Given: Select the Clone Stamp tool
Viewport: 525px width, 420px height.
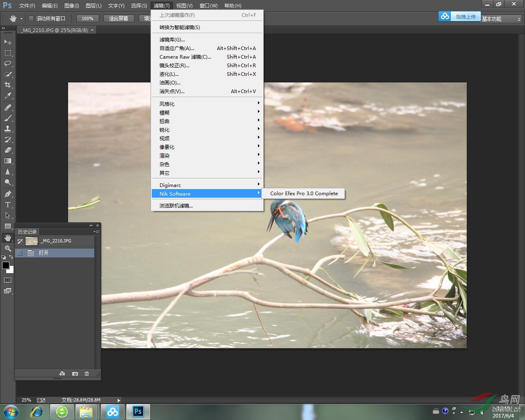Looking at the screenshot, I should (x=8, y=129).
